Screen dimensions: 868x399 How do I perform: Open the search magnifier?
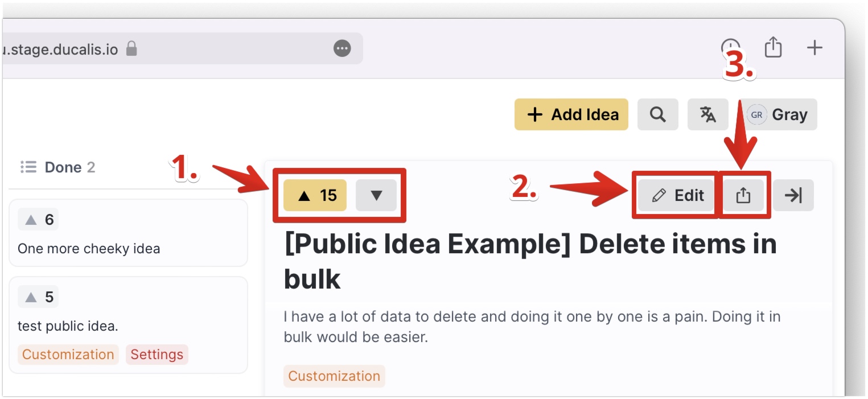pyautogui.click(x=658, y=114)
